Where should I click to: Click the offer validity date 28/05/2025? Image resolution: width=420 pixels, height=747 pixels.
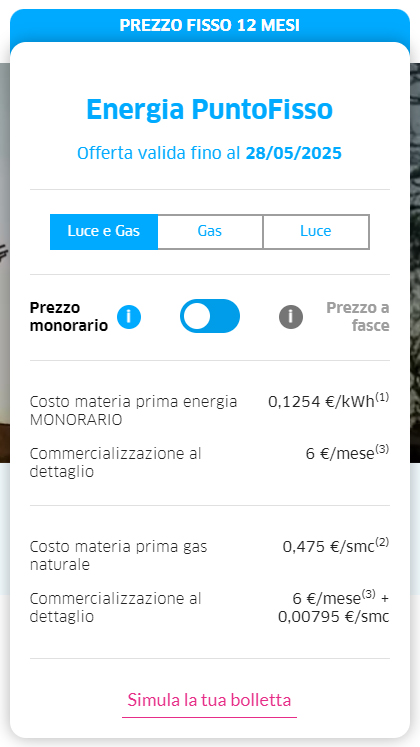tap(294, 153)
